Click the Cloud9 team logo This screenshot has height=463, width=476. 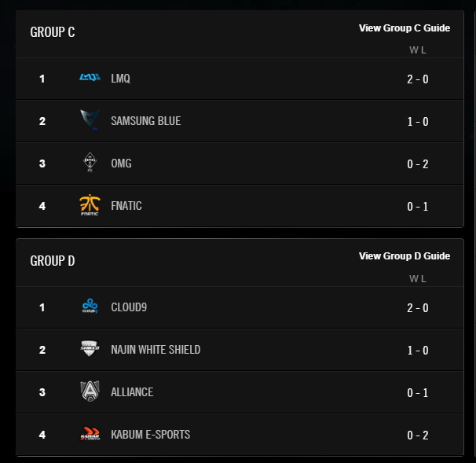(90, 307)
